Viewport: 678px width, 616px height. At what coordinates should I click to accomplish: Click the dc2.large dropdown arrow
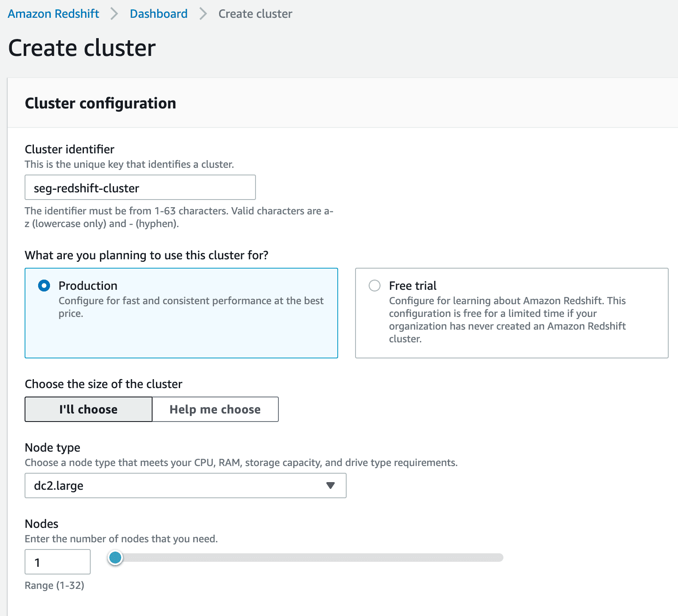pos(330,486)
